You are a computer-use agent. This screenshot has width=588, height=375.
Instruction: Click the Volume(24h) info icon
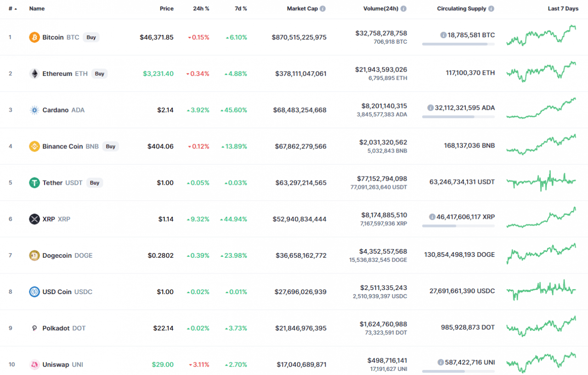coord(403,9)
